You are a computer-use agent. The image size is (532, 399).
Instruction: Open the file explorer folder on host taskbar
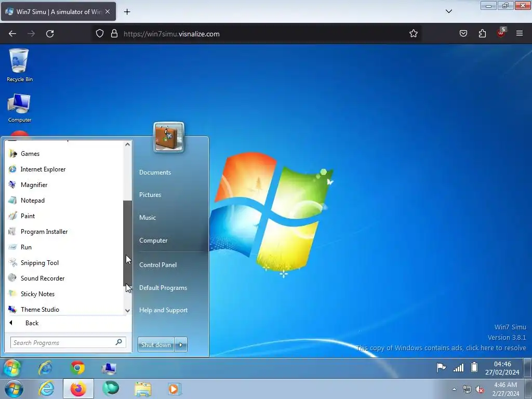(x=143, y=389)
